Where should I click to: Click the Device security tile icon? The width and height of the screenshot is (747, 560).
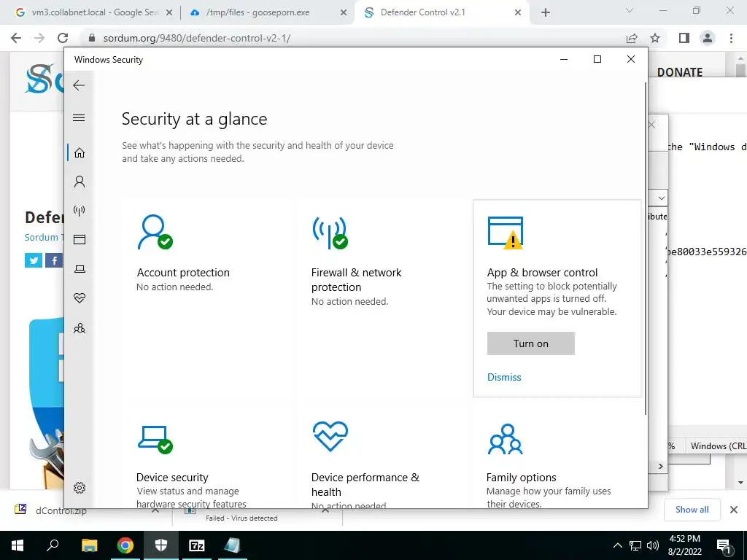155,440
